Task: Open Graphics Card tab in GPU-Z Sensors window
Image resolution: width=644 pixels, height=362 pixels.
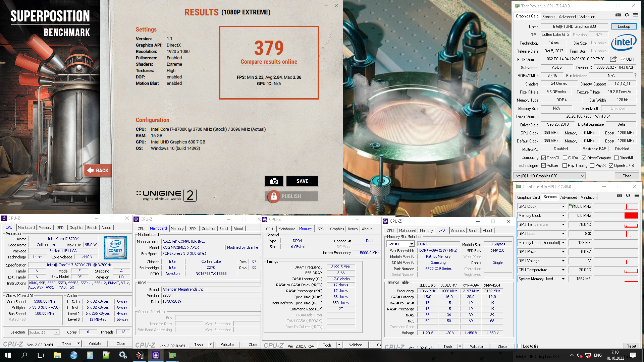Action: 528,197
